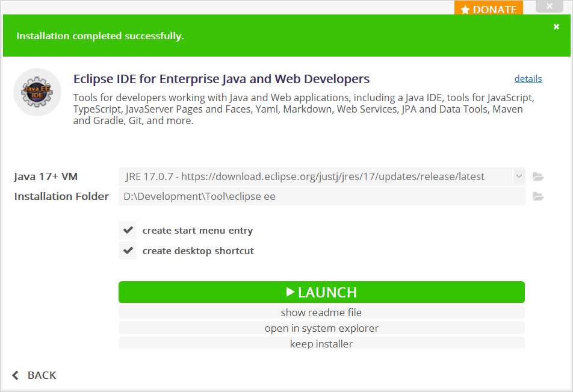Browse for Java VM using folder icon
Screen dimensions: 573x392
coord(538,176)
